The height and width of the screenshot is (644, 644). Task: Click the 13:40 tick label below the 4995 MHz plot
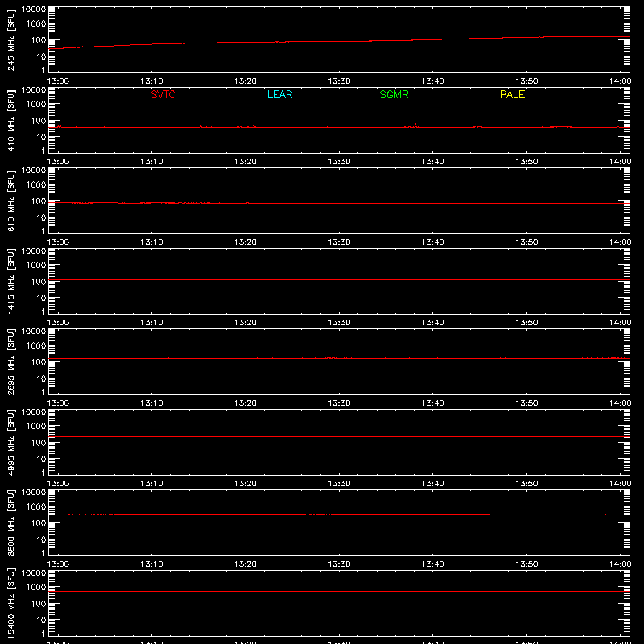433,484
